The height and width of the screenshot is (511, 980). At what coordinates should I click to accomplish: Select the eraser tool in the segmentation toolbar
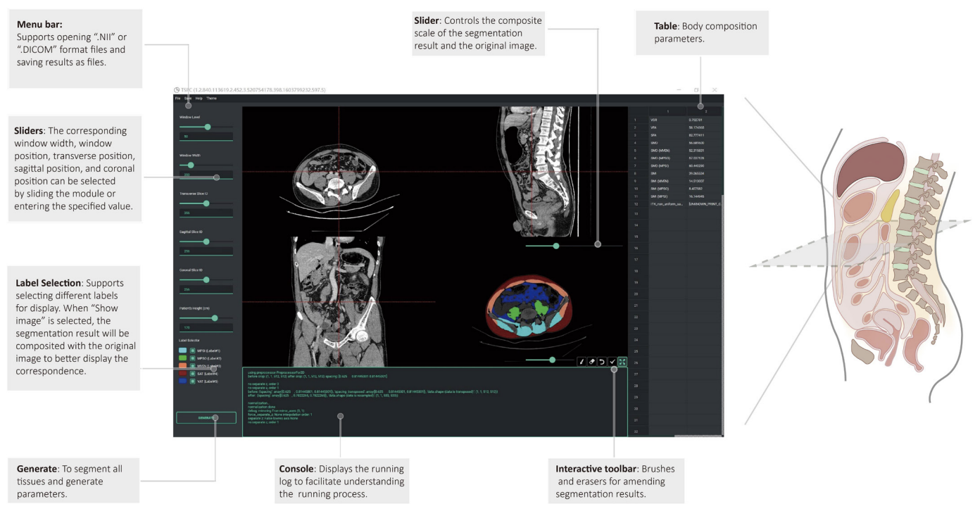[x=592, y=361]
